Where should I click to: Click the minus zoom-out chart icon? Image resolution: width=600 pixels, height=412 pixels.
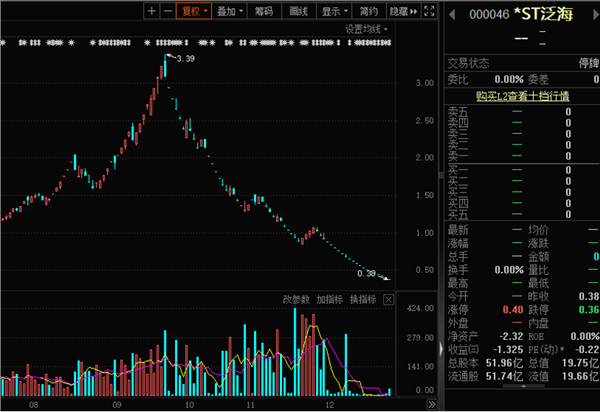click(167, 12)
